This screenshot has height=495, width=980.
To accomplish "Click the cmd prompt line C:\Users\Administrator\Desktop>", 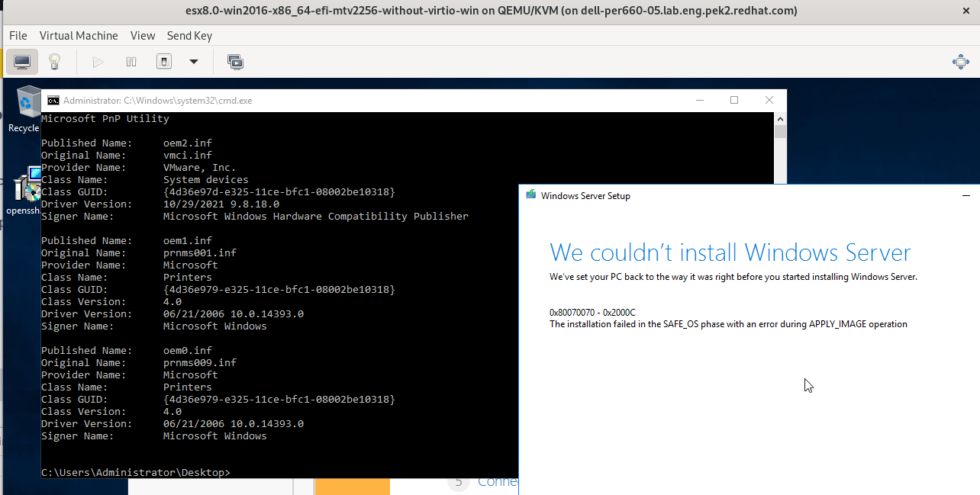I will tap(135, 472).
